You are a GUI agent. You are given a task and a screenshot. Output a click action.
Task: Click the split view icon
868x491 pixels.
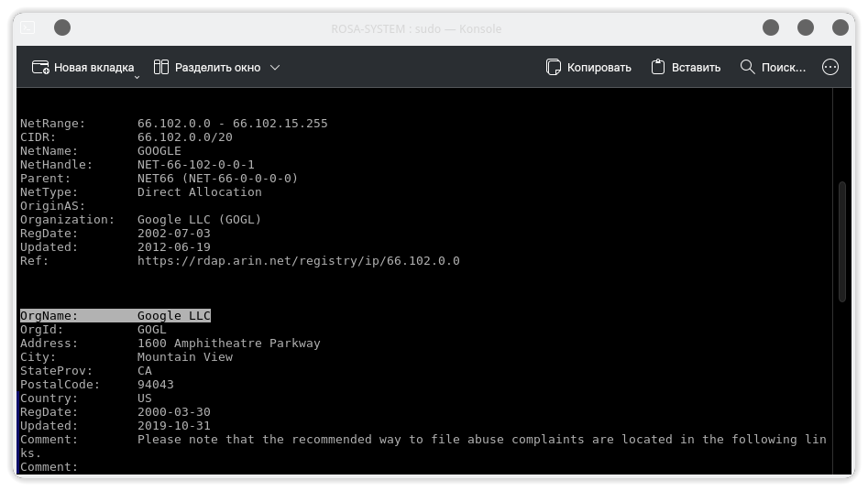pyautogui.click(x=161, y=68)
